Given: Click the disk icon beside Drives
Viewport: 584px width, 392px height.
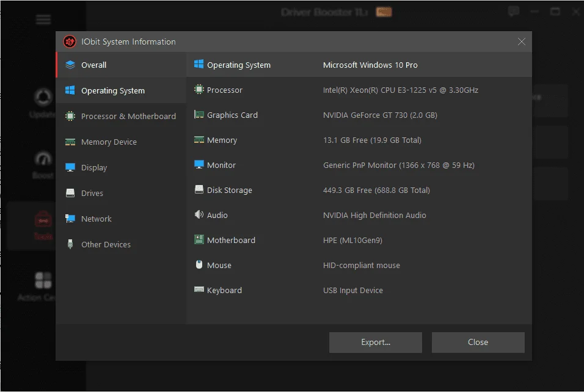Looking at the screenshot, I should click(x=70, y=193).
